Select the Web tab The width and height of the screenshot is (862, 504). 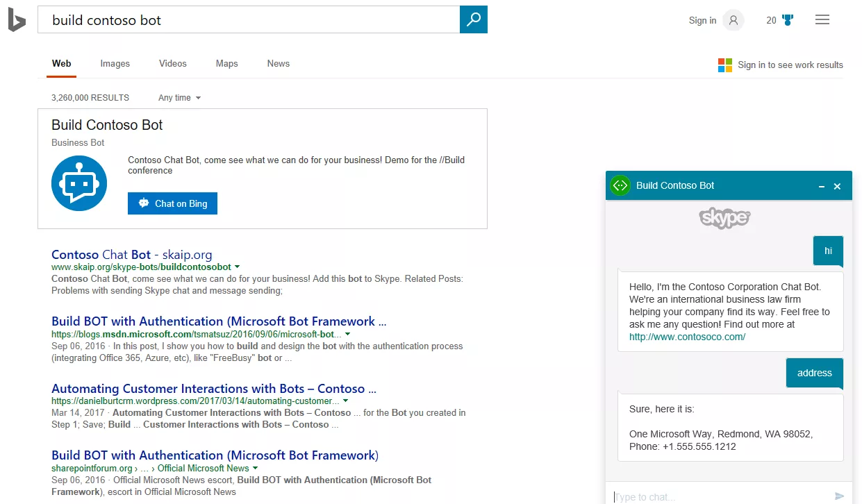click(62, 63)
